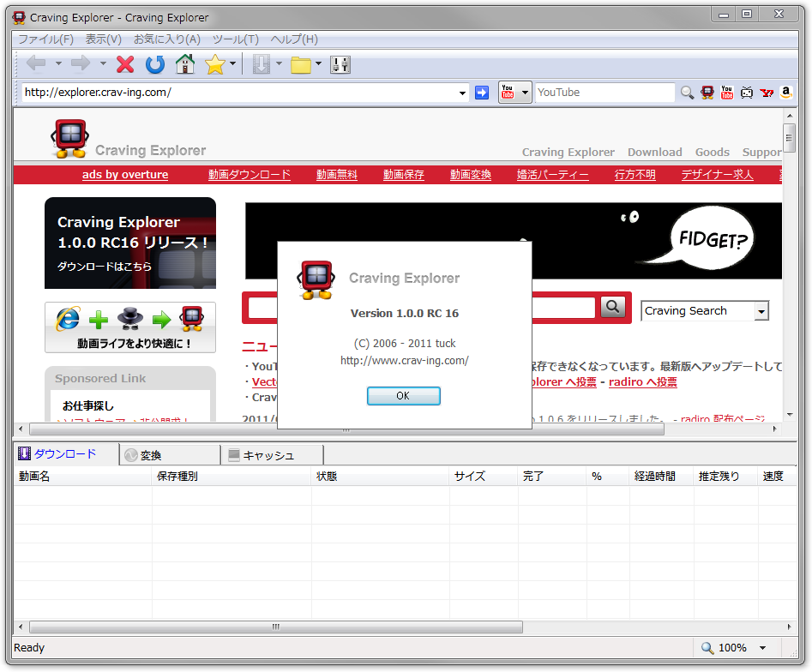The image size is (812, 672).
Task: Expand the Forward history dropdown arrow
Action: coord(103,63)
